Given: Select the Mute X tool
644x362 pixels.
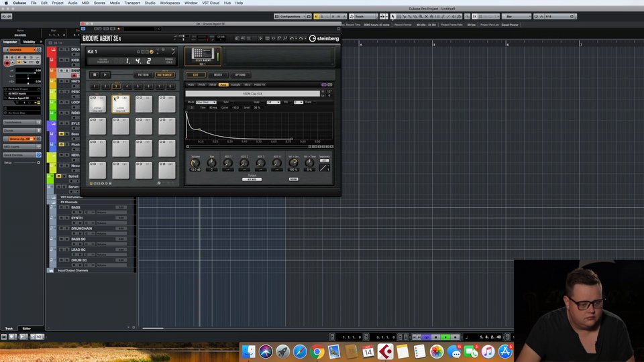Looking at the screenshot, I should pyautogui.click(x=426, y=16).
